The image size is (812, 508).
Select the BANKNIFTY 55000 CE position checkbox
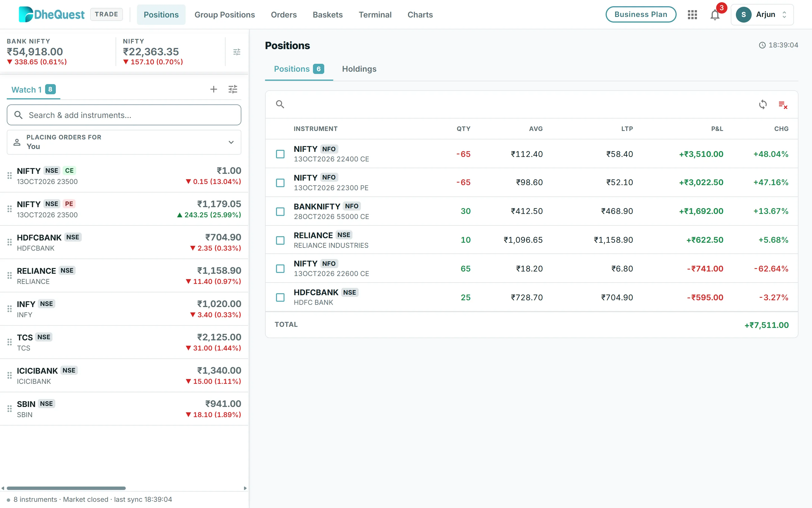click(x=280, y=211)
